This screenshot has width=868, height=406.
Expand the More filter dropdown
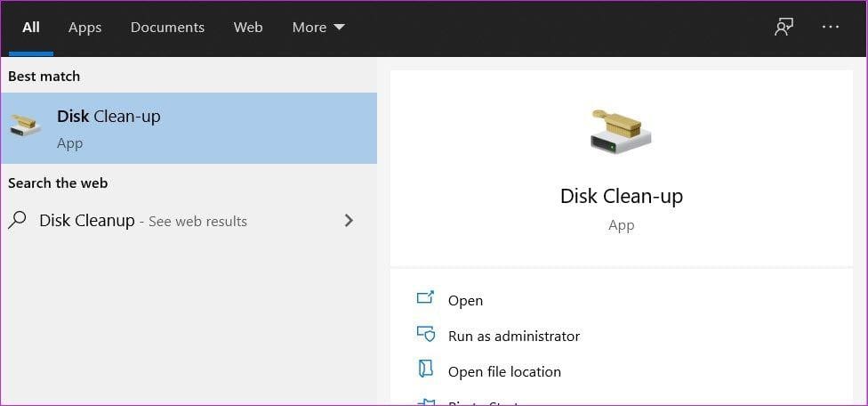pos(318,27)
